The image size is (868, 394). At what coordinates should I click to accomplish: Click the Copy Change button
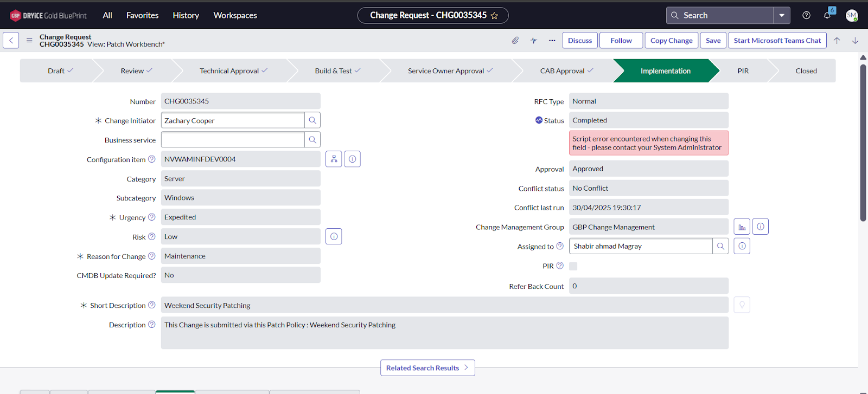point(672,40)
